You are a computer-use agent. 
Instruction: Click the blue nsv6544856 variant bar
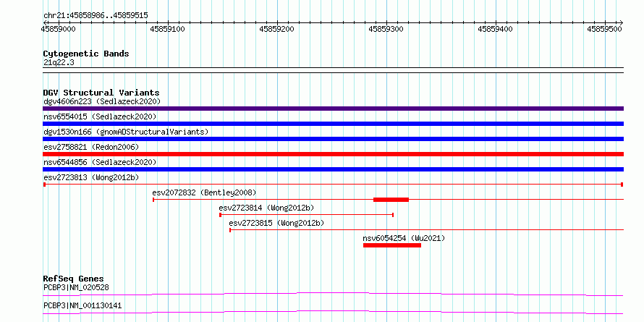tap(333, 169)
